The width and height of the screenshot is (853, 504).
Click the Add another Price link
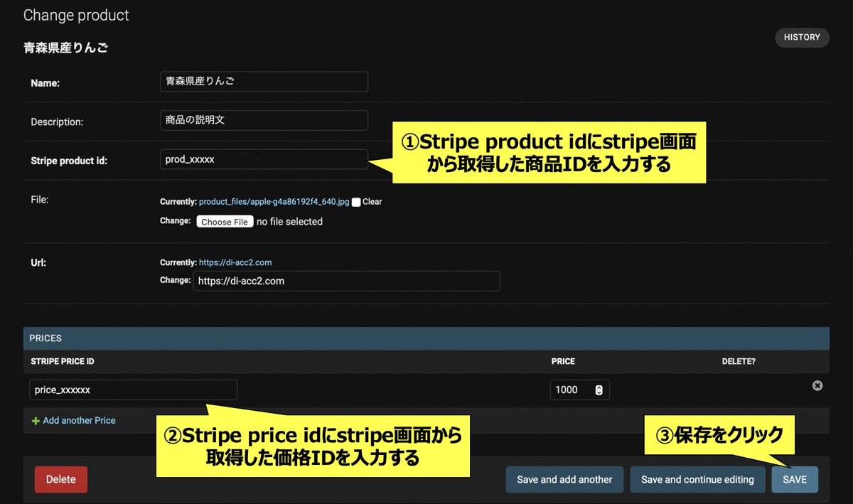click(x=78, y=420)
